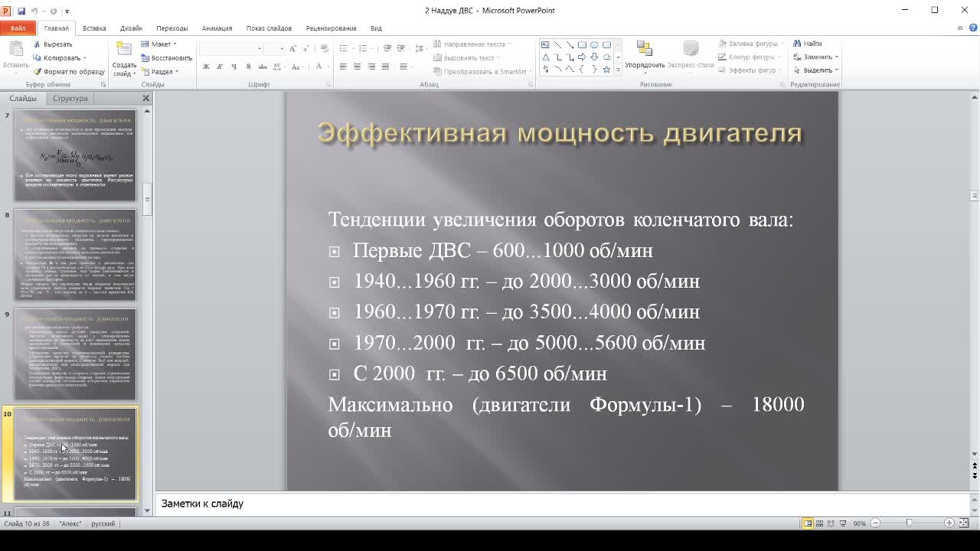
Task: Open the Файл tab
Action: pos(18,28)
